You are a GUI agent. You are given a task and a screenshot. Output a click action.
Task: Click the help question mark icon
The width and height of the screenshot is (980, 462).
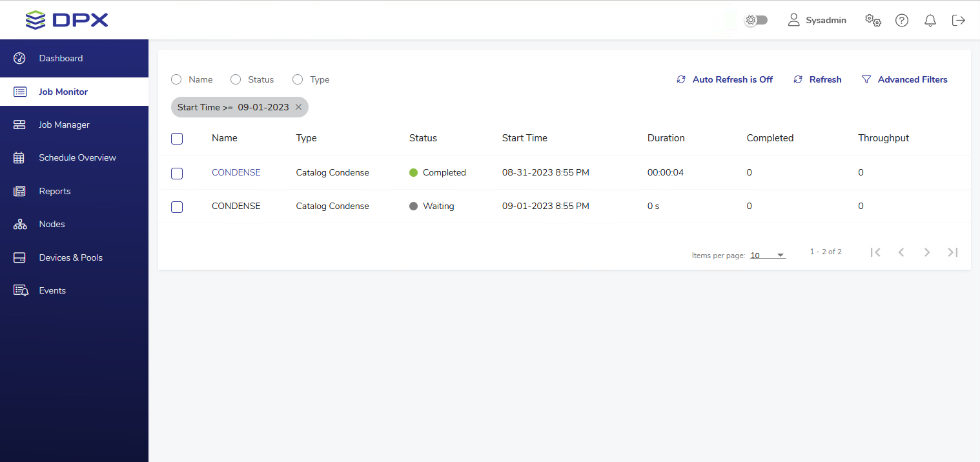pyautogui.click(x=902, y=21)
